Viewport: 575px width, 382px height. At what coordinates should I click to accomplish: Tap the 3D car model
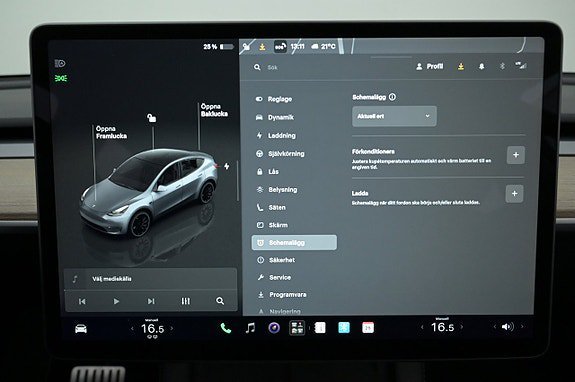[x=149, y=192]
